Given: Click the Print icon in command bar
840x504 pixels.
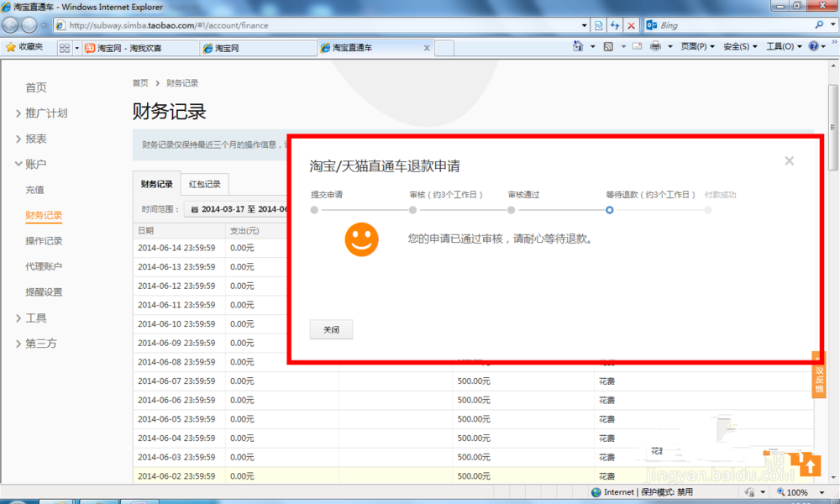Looking at the screenshot, I should pos(655,46).
